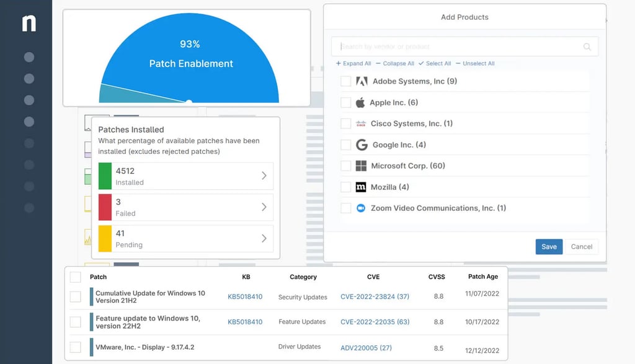Click the NinjaOne logo in sidebar

pos(29,23)
